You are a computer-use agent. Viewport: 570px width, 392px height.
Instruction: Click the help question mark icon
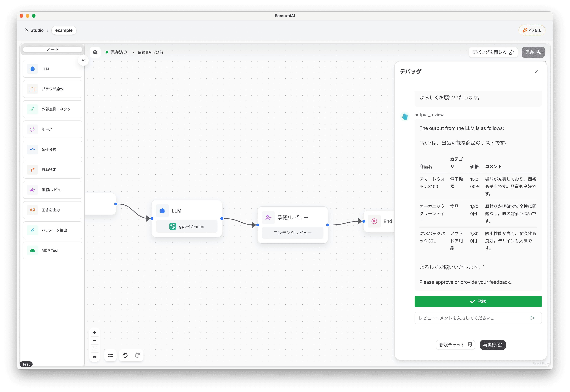95,52
